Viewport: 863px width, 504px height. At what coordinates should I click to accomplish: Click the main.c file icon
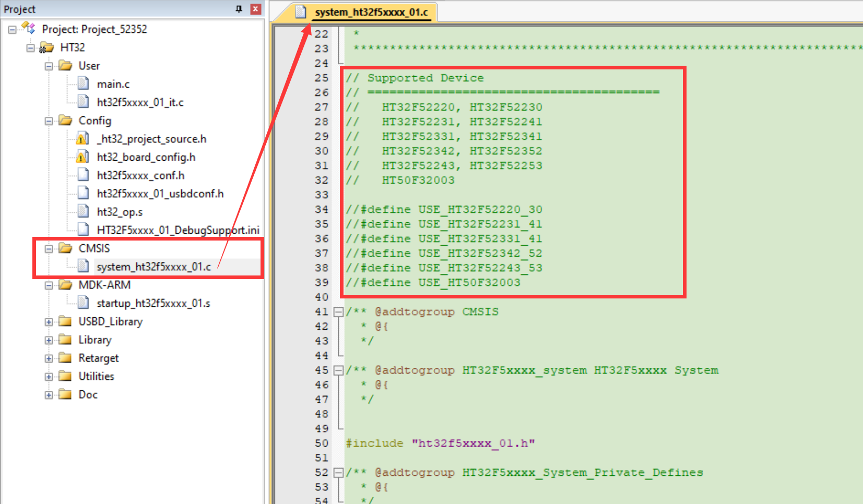click(83, 83)
